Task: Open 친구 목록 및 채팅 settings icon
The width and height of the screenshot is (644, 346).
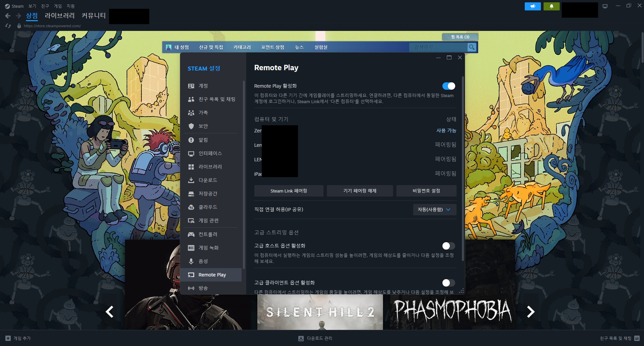Action: point(191,99)
